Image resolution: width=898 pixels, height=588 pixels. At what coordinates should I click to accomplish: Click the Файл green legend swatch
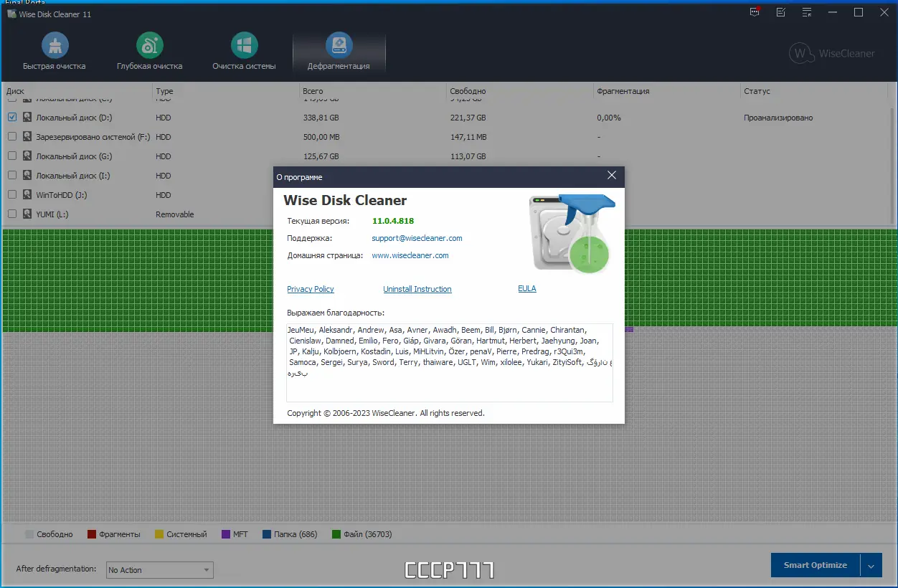click(336, 534)
